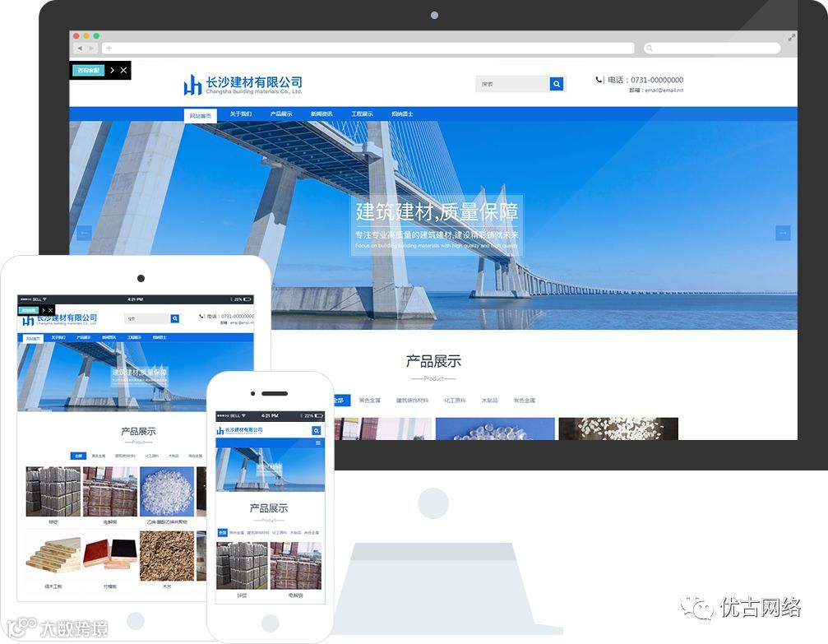Click the browser forward arrow on the desktop monitor
This screenshot has width=828, height=644.
pyautogui.click(x=90, y=48)
